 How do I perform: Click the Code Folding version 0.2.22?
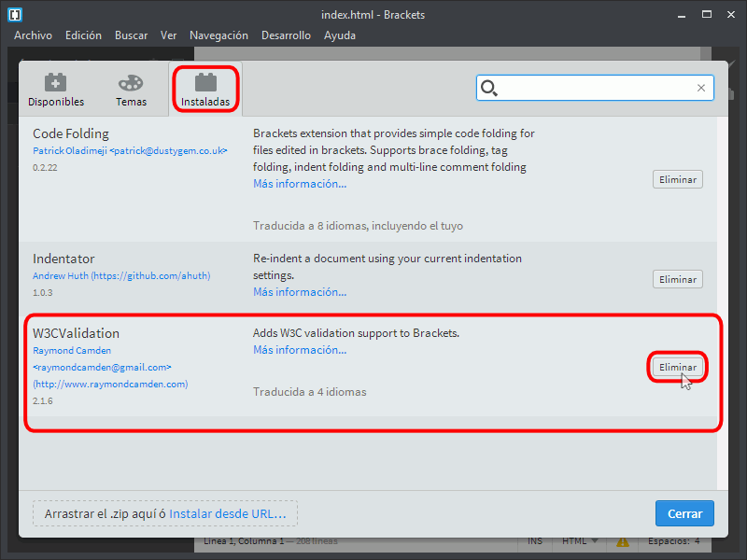[x=45, y=168]
